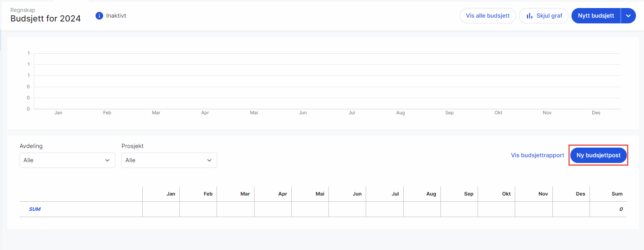Add a new Ny budsjettpost entry

pyautogui.click(x=598, y=155)
